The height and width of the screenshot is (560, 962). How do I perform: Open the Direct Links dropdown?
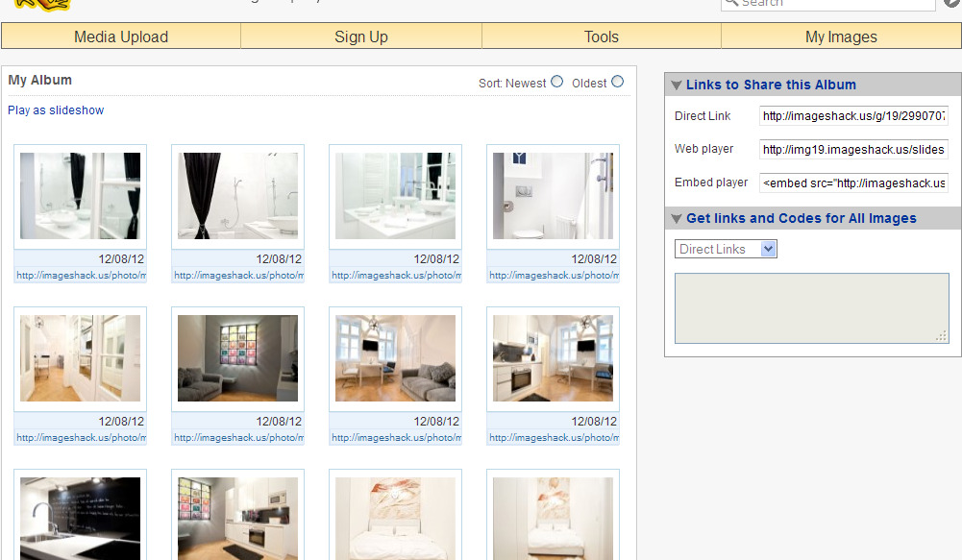click(726, 249)
